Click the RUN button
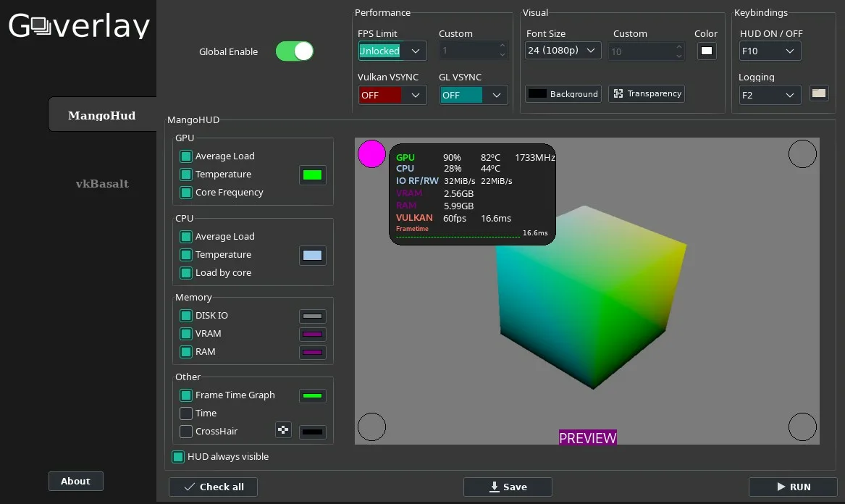 793,487
